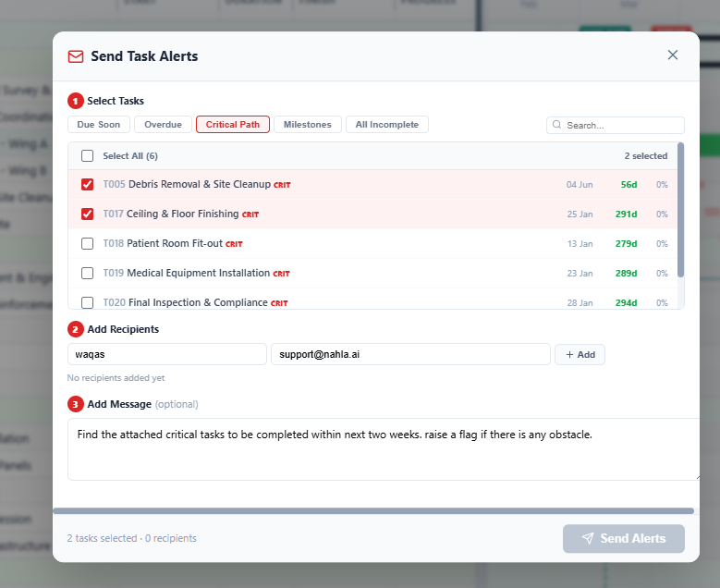This screenshot has height=588, width=720.
Task: Switch to the Milestones filter
Action: click(308, 125)
